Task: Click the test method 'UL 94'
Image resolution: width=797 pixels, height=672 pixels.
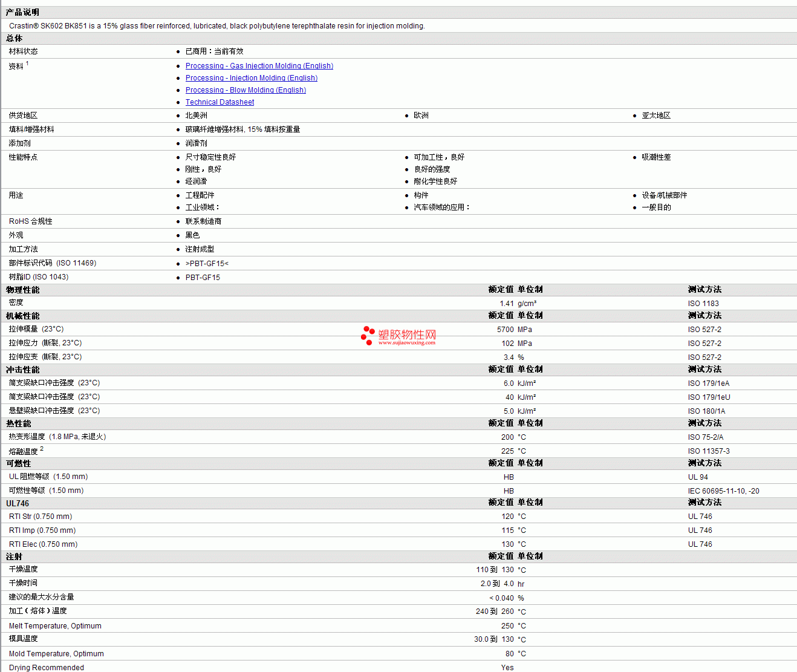Action: pyautogui.click(x=698, y=477)
